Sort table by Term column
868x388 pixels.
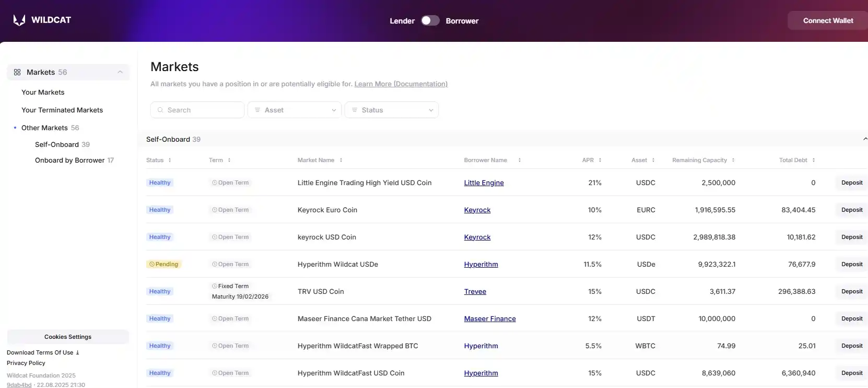(229, 160)
